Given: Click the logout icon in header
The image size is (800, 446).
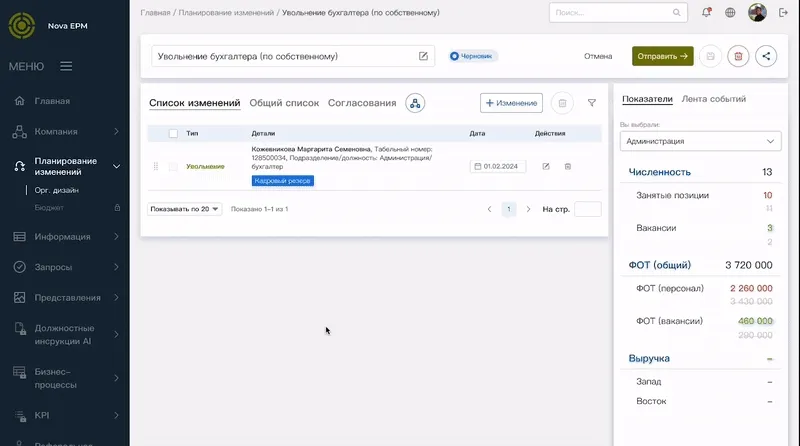Looking at the screenshot, I should click(784, 13).
